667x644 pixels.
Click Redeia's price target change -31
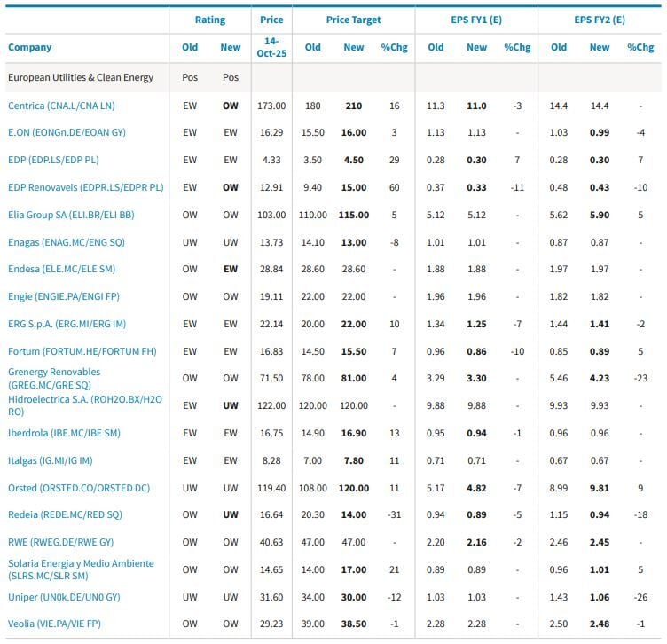coord(395,514)
